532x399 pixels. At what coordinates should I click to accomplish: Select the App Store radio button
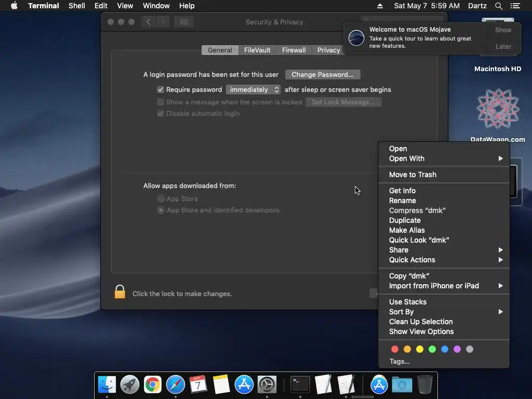point(161,198)
